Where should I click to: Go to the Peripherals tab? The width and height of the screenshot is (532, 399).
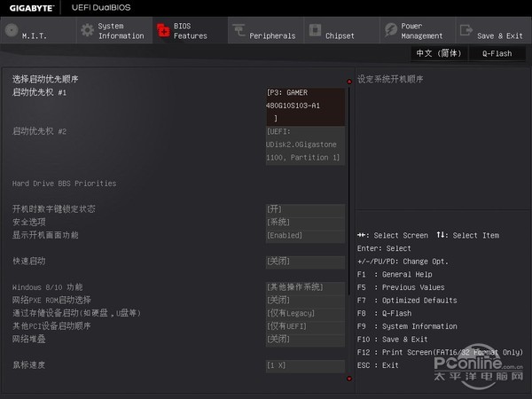[266, 30]
